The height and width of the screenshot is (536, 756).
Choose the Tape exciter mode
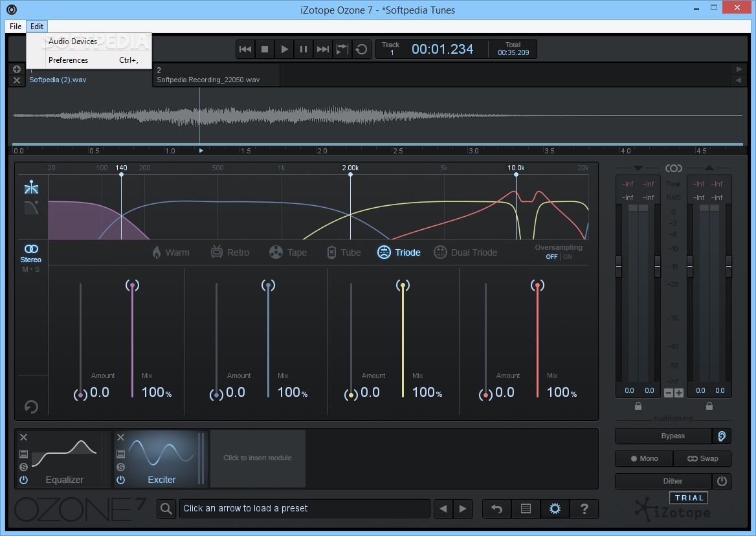click(288, 252)
